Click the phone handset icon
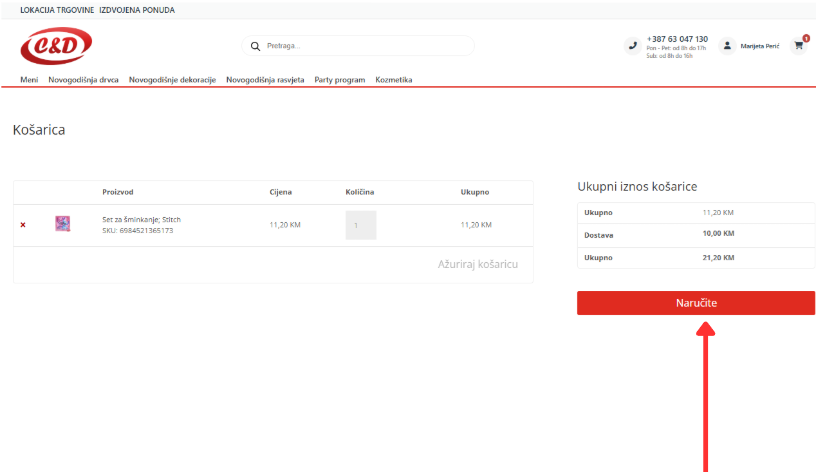Screen dimensions: 816x472 click(x=632, y=45)
